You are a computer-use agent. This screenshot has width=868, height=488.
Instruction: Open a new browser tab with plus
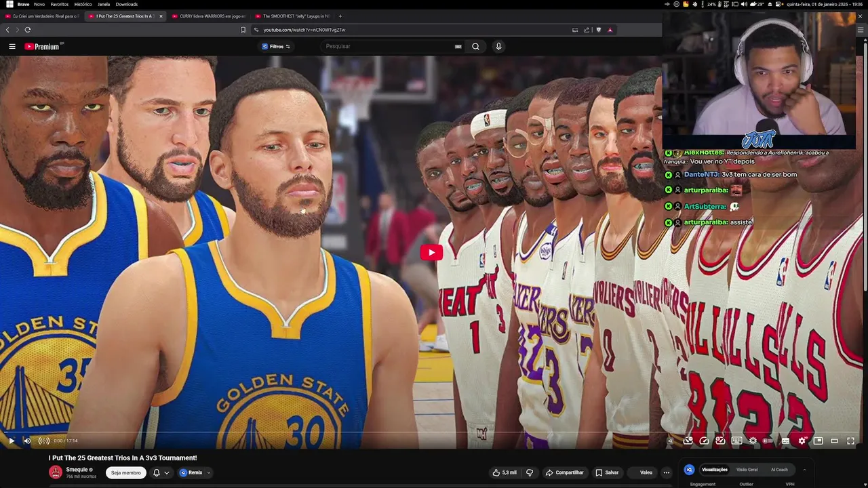pos(340,16)
